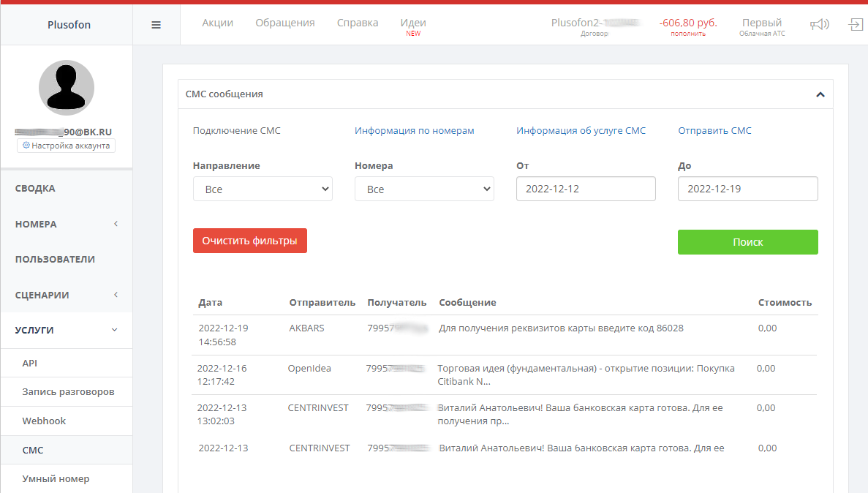868x493 pixels.
Task: Click CENTRINVEST sender at 13:02:03 row
Action: pos(318,408)
